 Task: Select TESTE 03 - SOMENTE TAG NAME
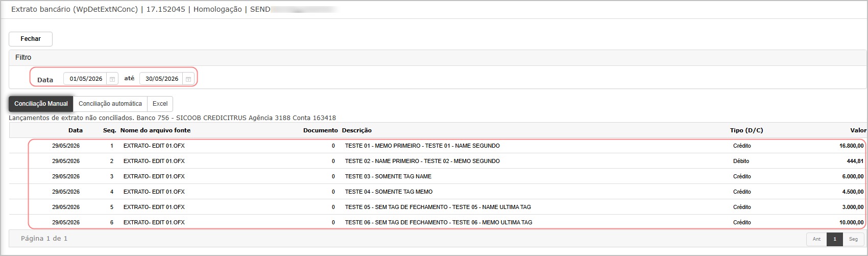tap(388, 176)
